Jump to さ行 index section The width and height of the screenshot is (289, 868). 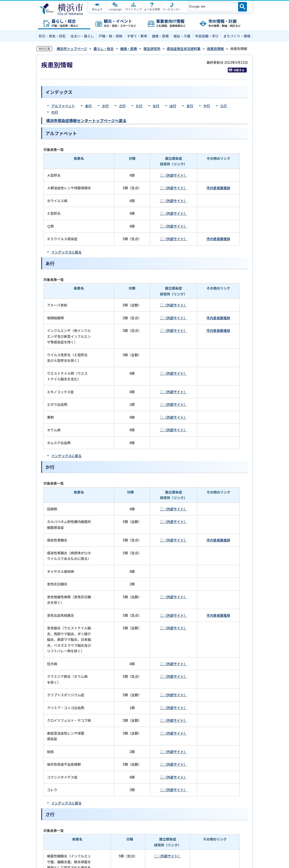point(122,106)
